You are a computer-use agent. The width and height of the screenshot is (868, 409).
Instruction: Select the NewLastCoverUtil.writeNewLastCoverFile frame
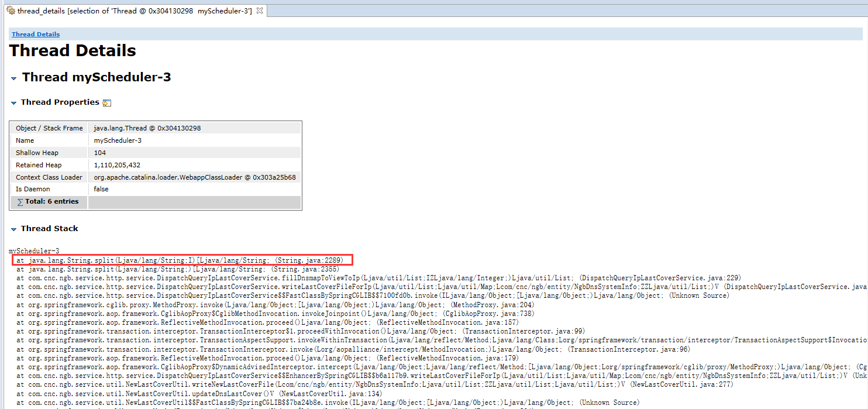point(374,384)
